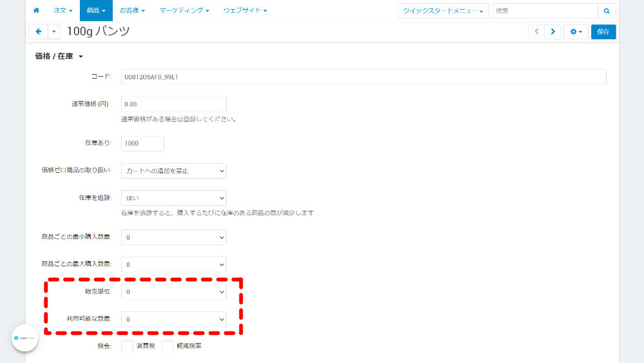Open the 商品 menu
644x363 pixels.
pyautogui.click(x=96, y=10)
